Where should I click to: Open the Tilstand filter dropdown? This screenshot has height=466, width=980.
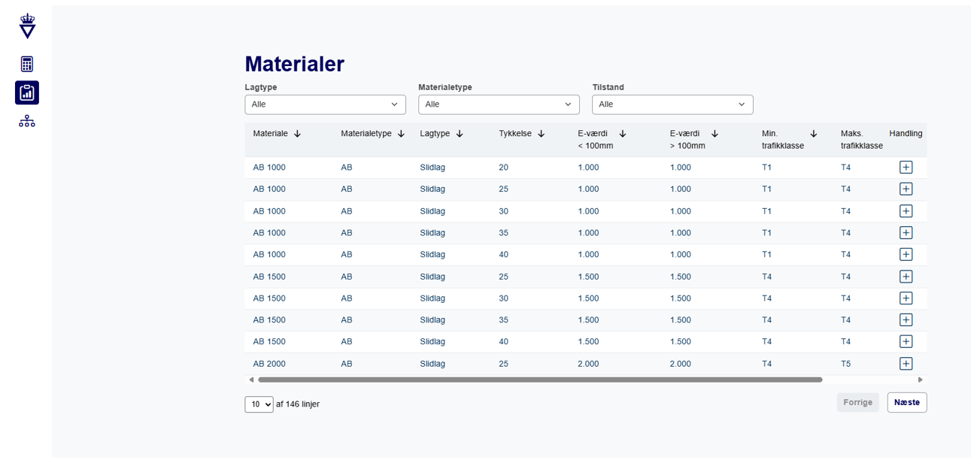(x=672, y=104)
